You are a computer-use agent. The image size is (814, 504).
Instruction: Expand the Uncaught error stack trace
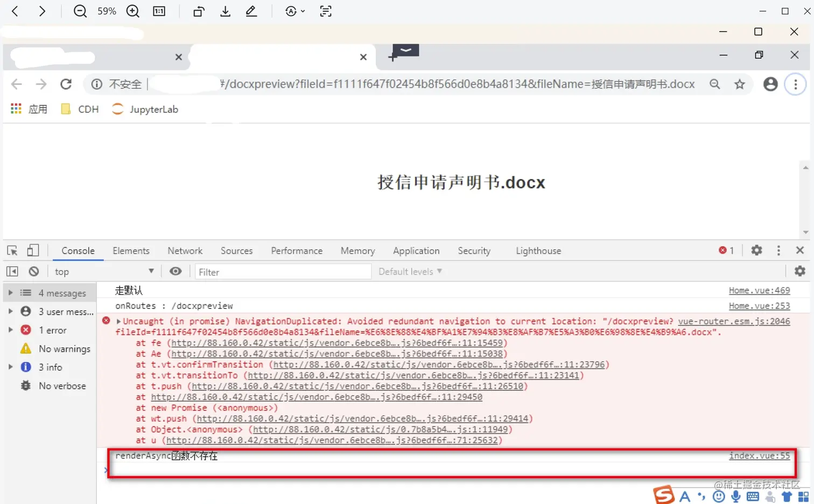tap(118, 321)
